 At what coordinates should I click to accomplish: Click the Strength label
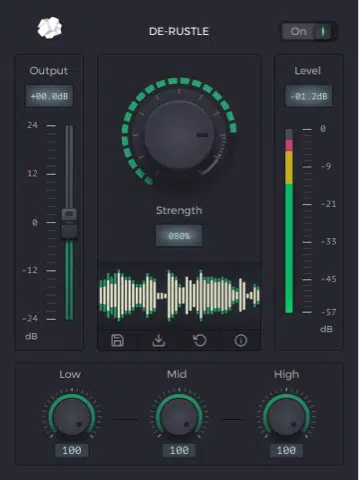[179, 210]
